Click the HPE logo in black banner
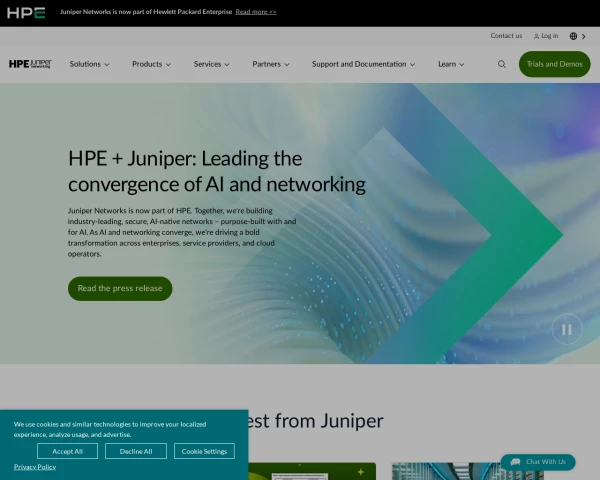The image size is (600, 480). coord(26,13)
